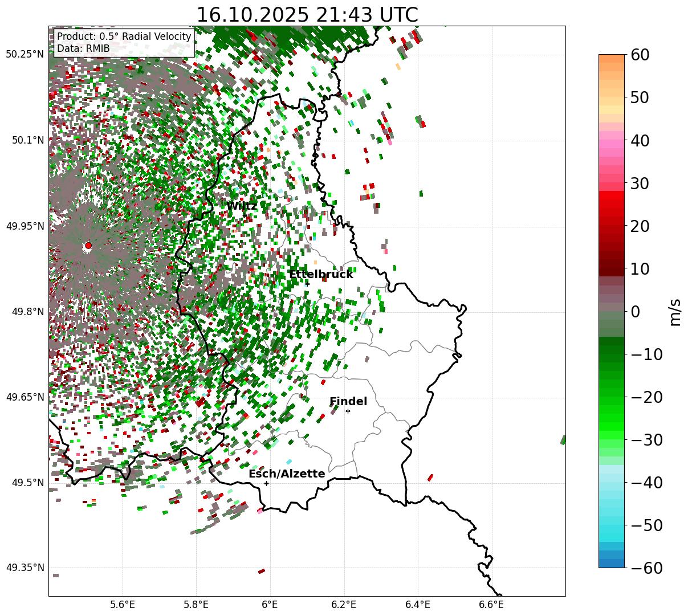
Task: Click the Esch/Alzette city label
Action: pyautogui.click(x=287, y=474)
